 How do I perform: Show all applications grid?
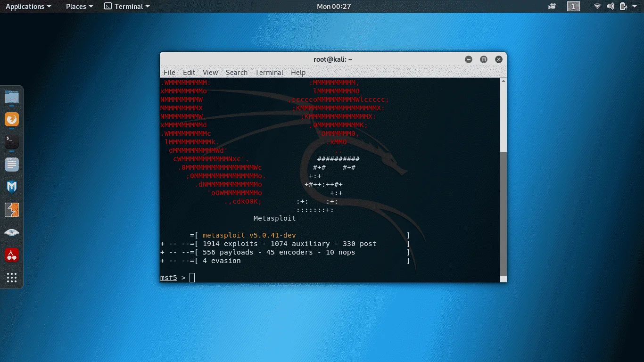click(x=12, y=278)
